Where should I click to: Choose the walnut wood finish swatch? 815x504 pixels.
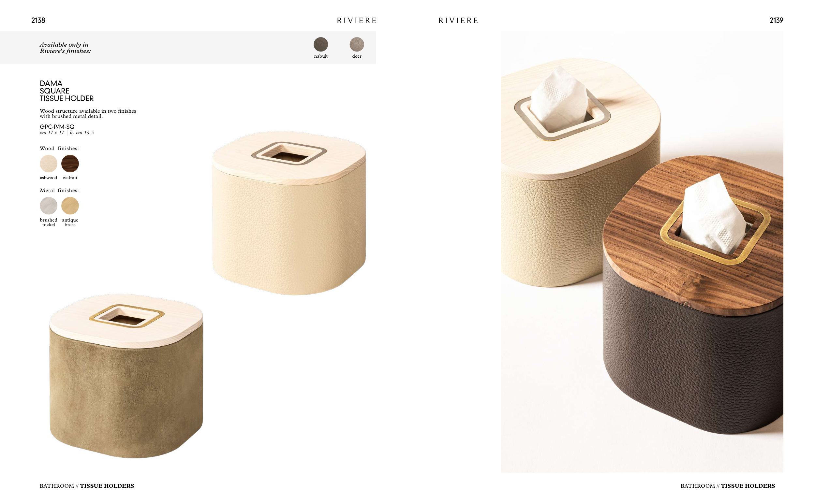(x=70, y=163)
